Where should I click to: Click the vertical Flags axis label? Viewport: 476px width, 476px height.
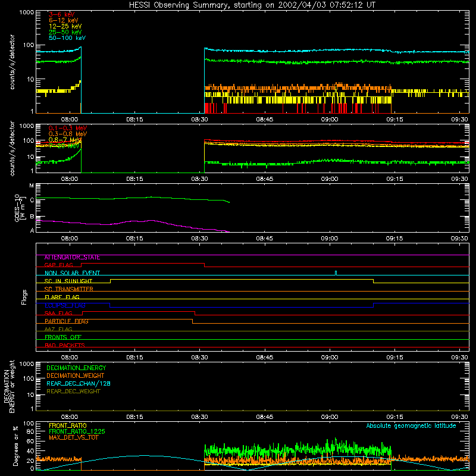coord(24,297)
